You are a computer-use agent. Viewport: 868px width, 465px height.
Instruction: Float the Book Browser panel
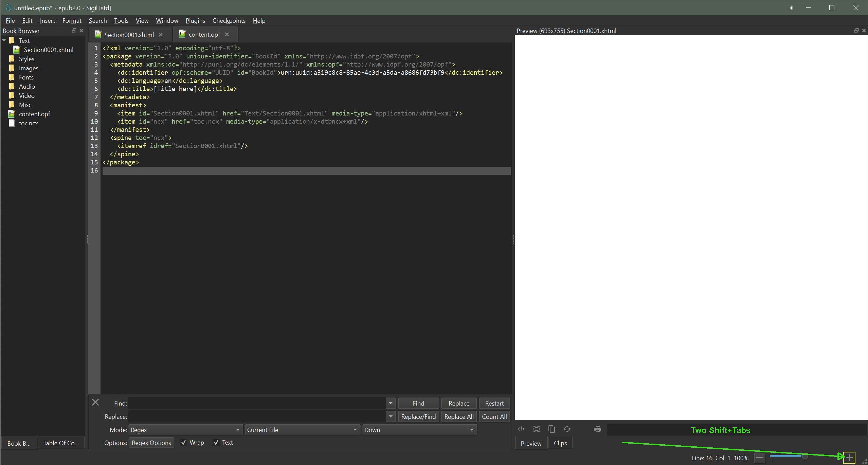point(74,31)
